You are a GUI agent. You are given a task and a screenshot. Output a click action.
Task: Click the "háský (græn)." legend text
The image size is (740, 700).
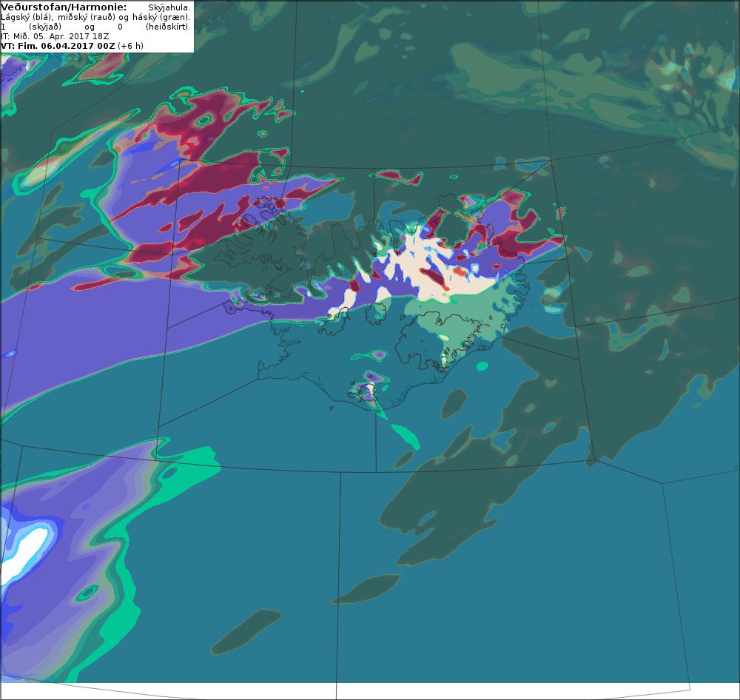click(x=161, y=18)
